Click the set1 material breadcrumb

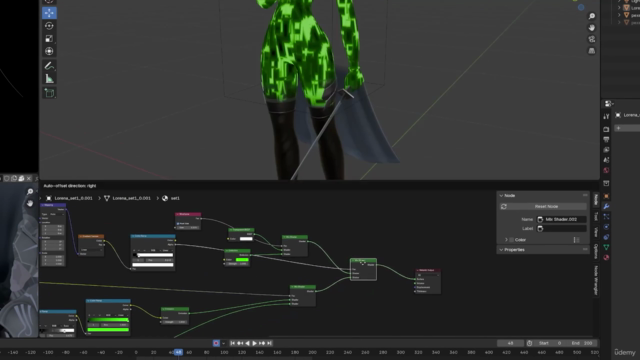point(171,198)
